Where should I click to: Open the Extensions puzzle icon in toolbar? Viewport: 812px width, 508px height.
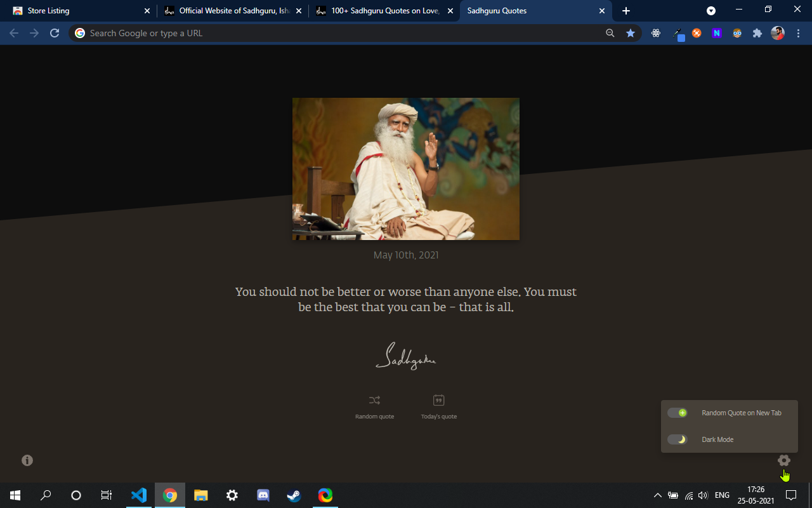point(757,32)
